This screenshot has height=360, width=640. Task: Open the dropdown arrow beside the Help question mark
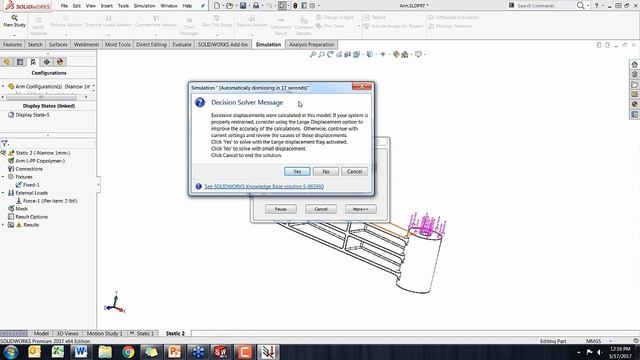click(602, 6)
